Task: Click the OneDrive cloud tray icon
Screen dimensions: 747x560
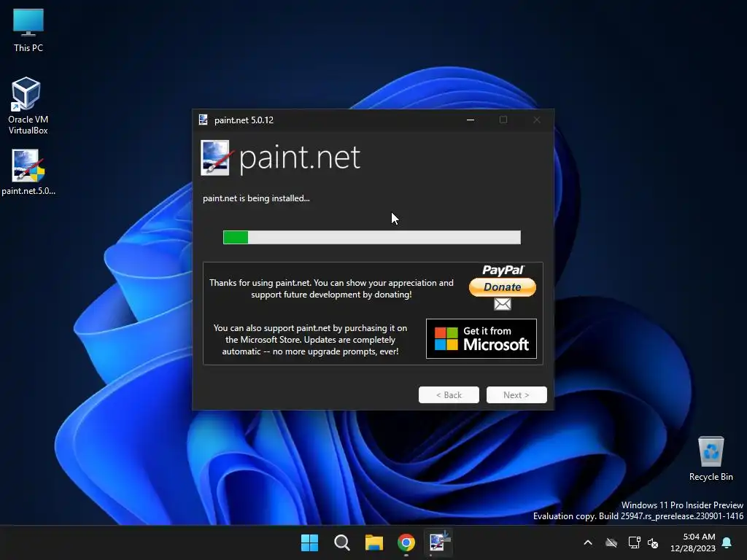Action: [611, 542]
